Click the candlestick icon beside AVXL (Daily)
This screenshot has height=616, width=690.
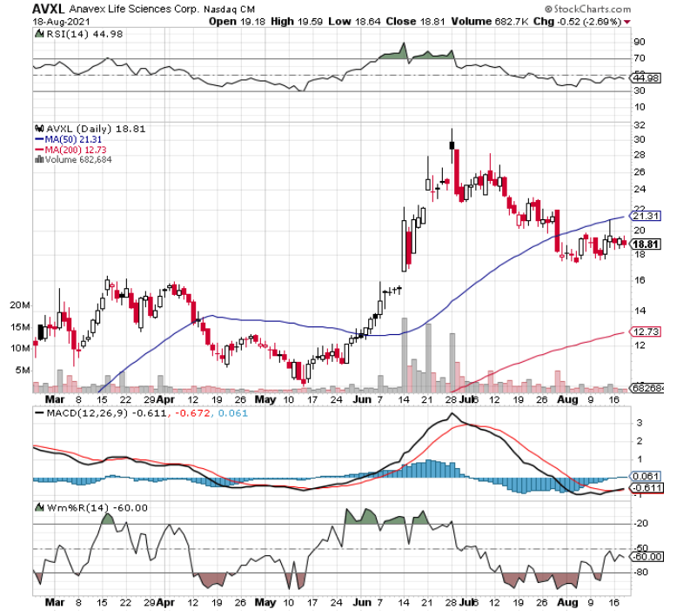39,129
